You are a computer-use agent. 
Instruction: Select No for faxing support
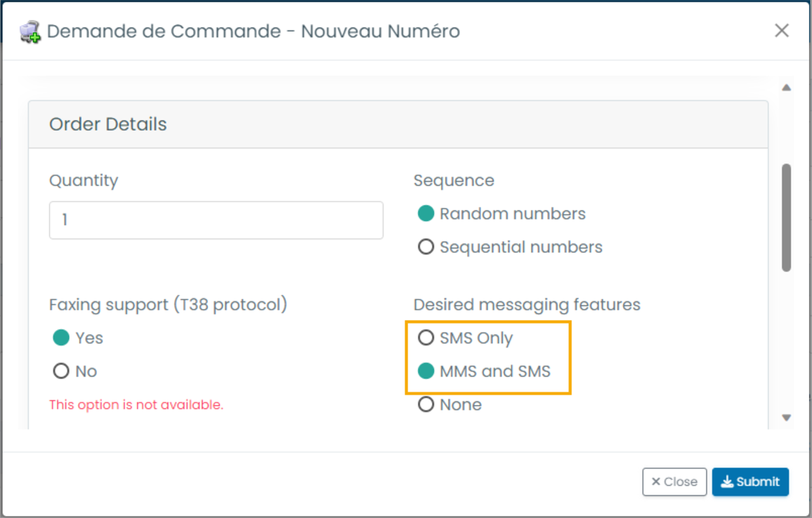click(x=61, y=371)
